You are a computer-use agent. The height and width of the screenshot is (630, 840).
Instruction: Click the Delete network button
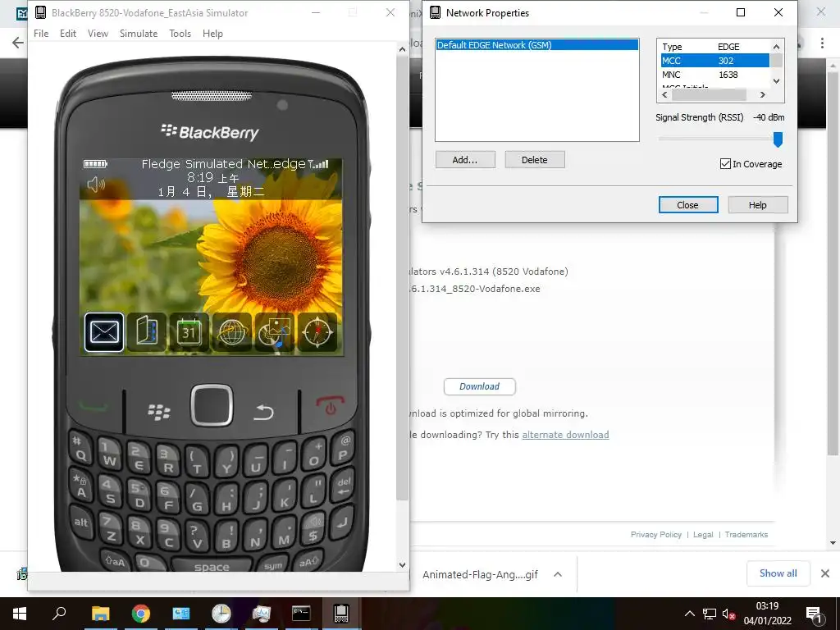535,160
